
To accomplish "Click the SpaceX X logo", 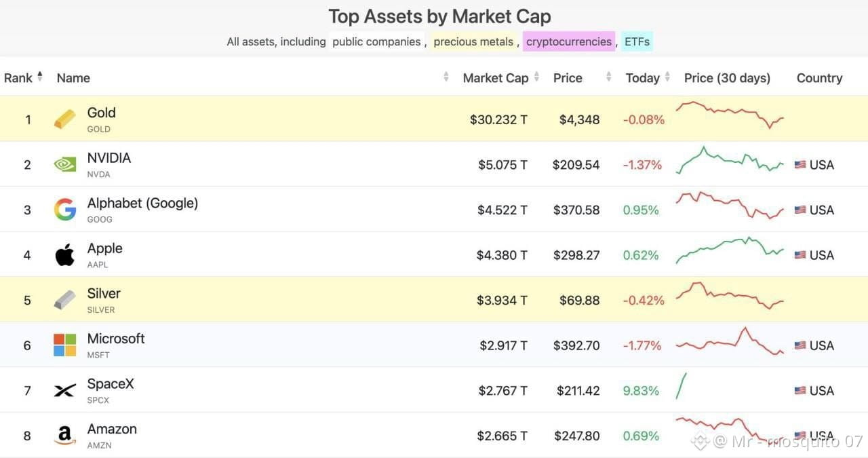I will pos(65,391).
